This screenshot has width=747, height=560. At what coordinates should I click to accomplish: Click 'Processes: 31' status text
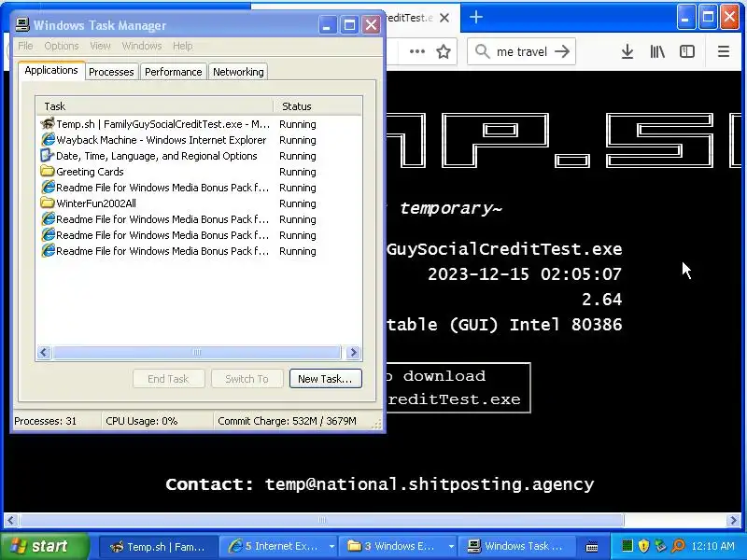pos(45,421)
